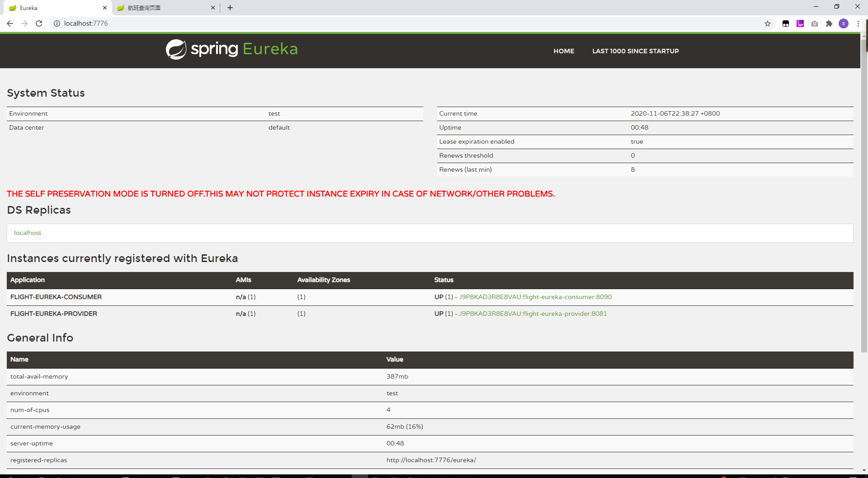The height and width of the screenshot is (478, 868).
Task: Click the 387mb memory value
Action: 397,376
